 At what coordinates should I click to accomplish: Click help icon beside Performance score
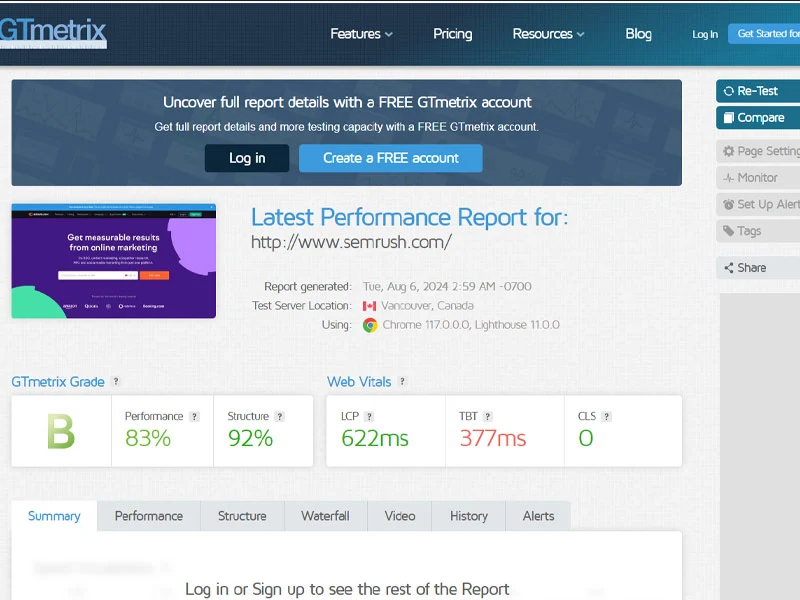[194, 416]
